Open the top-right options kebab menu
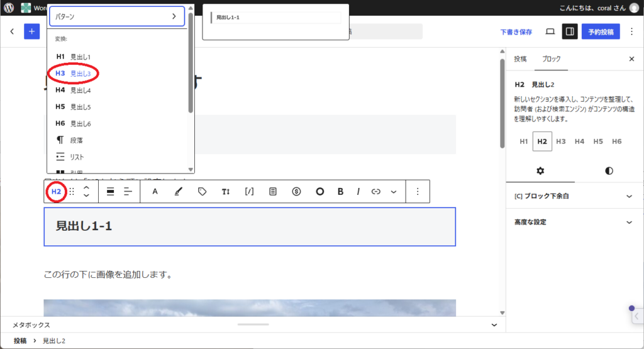Viewport: 644px width, 349px height. (x=631, y=31)
